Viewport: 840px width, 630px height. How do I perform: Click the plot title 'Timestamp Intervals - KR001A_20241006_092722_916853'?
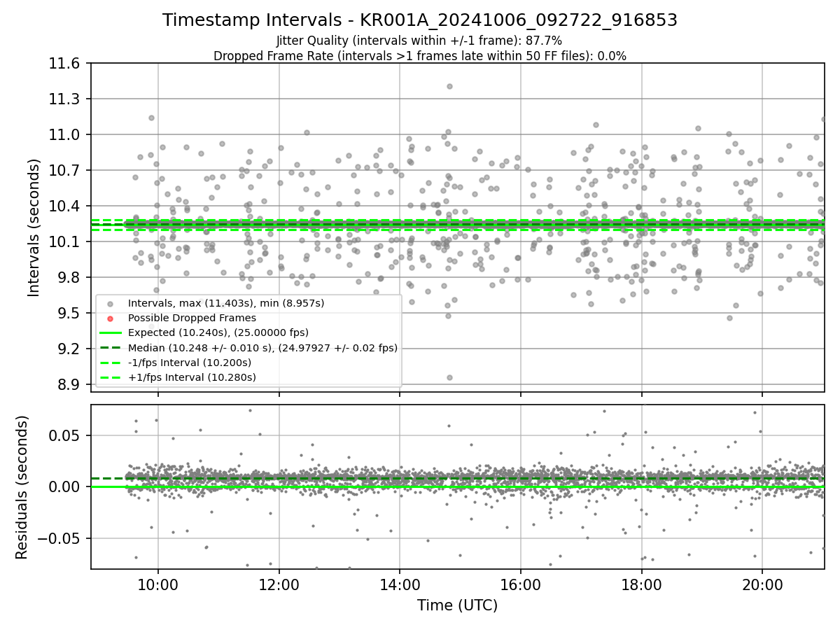pyautogui.click(x=420, y=20)
